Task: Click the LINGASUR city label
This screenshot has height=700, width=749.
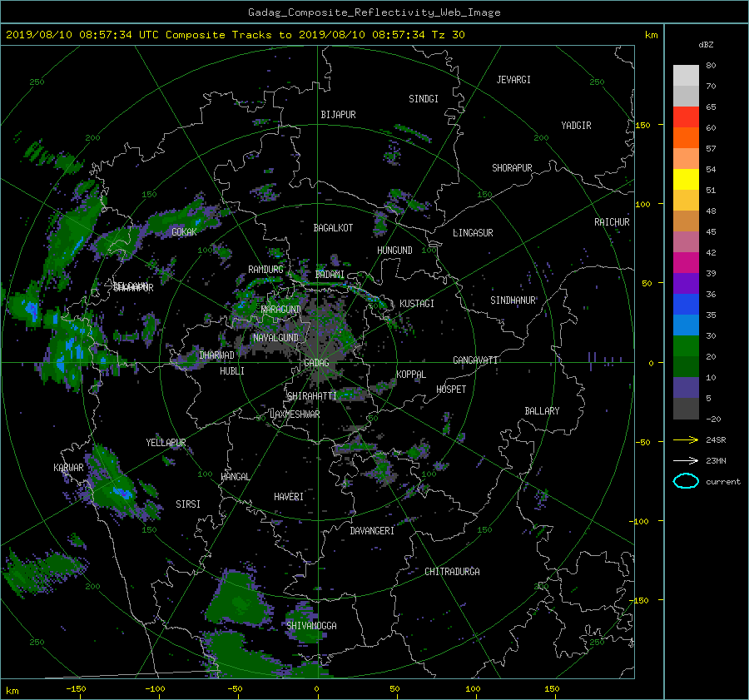Action: coord(473,233)
